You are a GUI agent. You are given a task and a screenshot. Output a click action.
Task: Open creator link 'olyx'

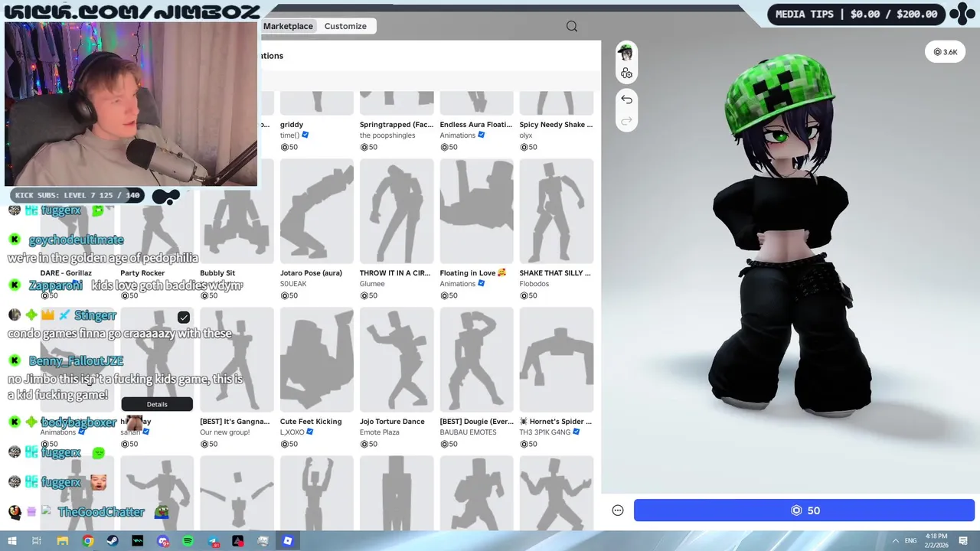pyautogui.click(x=526, y=135)
